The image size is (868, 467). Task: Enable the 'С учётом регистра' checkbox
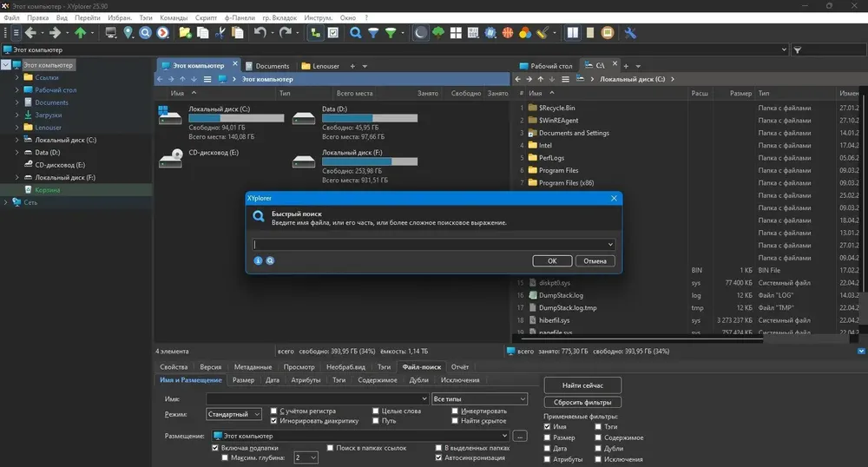273,411
